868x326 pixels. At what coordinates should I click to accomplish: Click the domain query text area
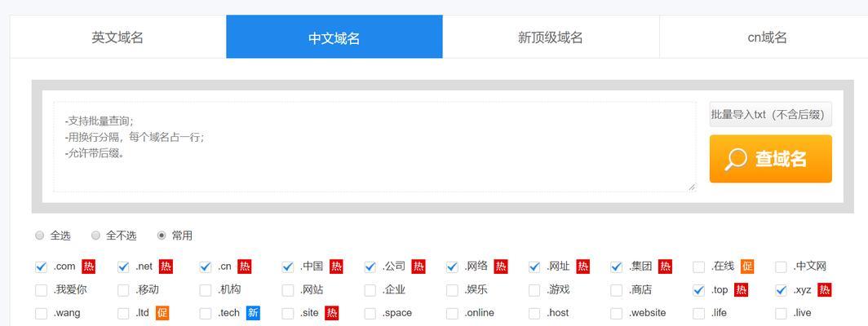[374, 147]
